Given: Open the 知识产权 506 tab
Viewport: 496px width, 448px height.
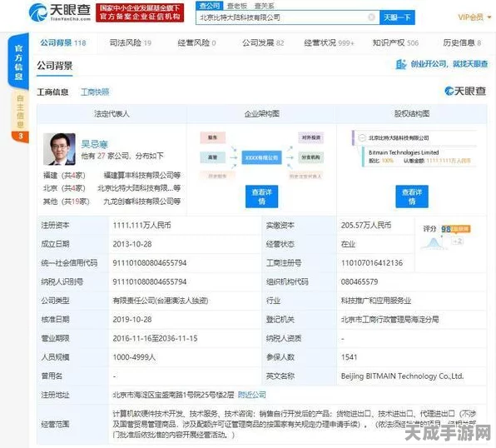Looking at the screenshot, I should pyautogui.click(x=395, y=42).
